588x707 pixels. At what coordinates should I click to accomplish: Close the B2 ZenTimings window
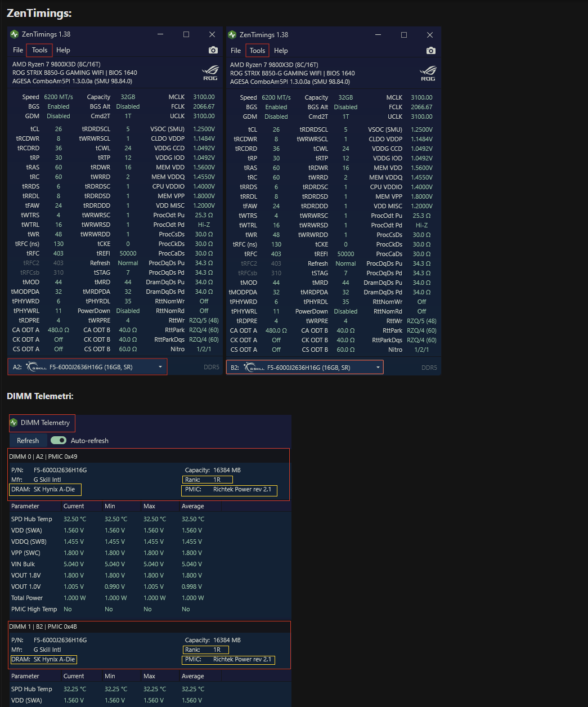click(x=430, y=35)
